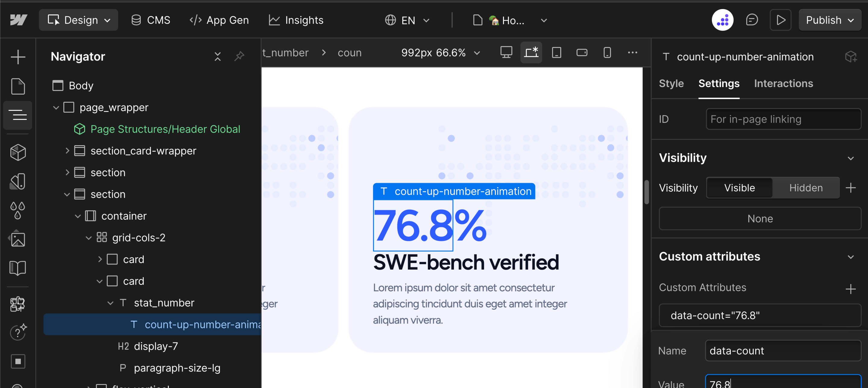Set visibility to Visible
The image size is (868, 388).
tap(739, 188)
